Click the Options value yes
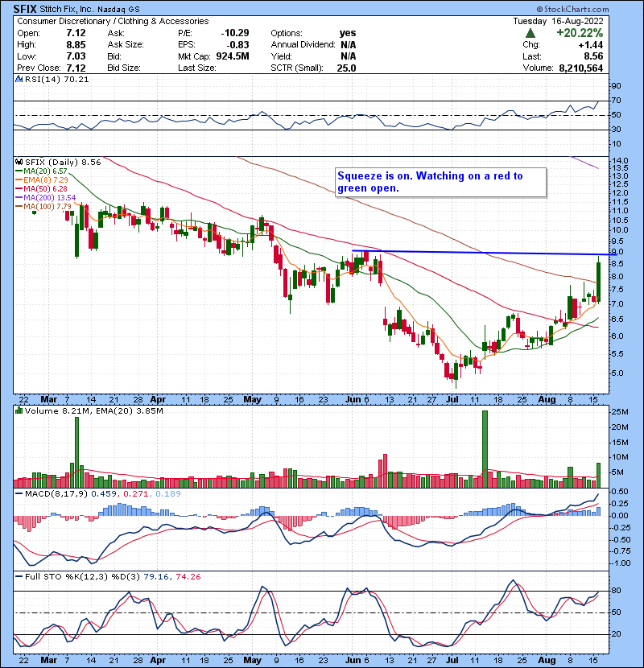This screenshot has width=644, height=668. 348,33
